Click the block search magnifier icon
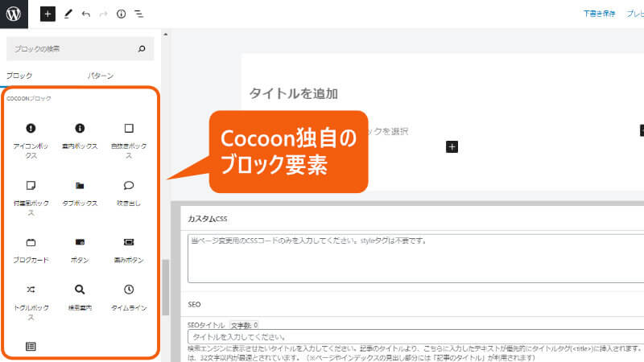This screenshot has width=644, height=362. (x=142, y=49)
